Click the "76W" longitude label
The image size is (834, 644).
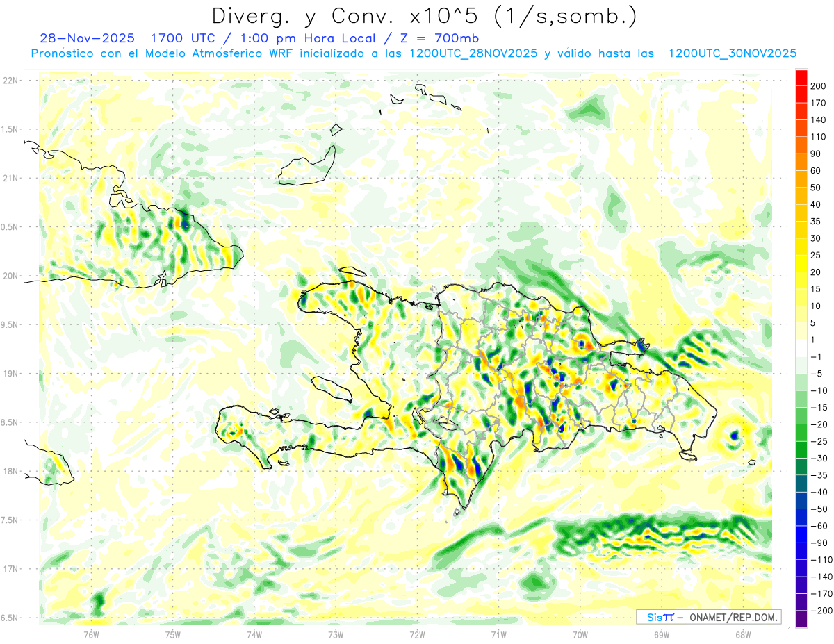[91, 634]
